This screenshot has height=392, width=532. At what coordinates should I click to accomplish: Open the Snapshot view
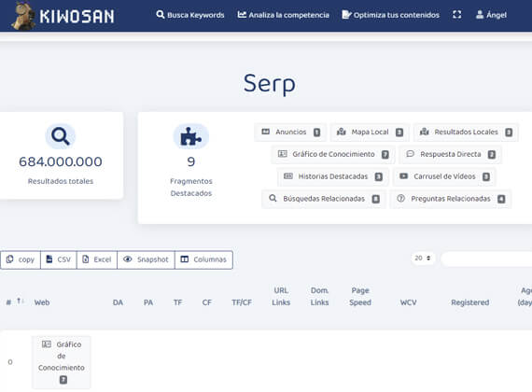point(146,259)
